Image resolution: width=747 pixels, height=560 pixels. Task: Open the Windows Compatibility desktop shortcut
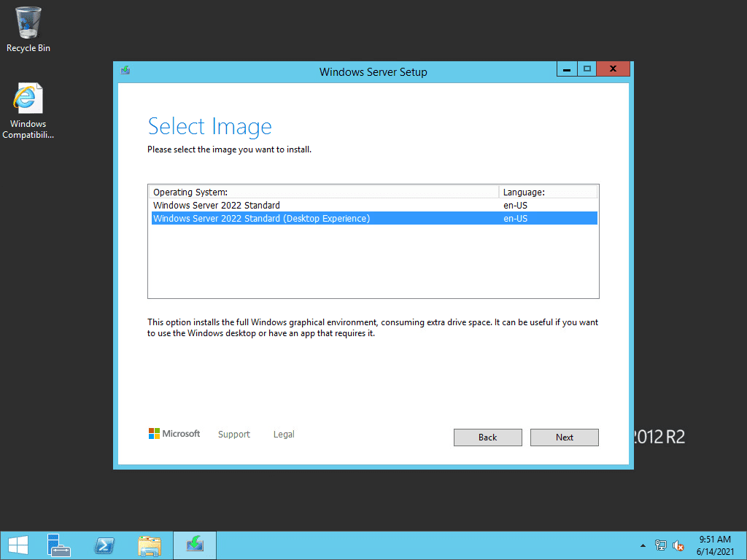pyautogui.click(x=28, y=97)
